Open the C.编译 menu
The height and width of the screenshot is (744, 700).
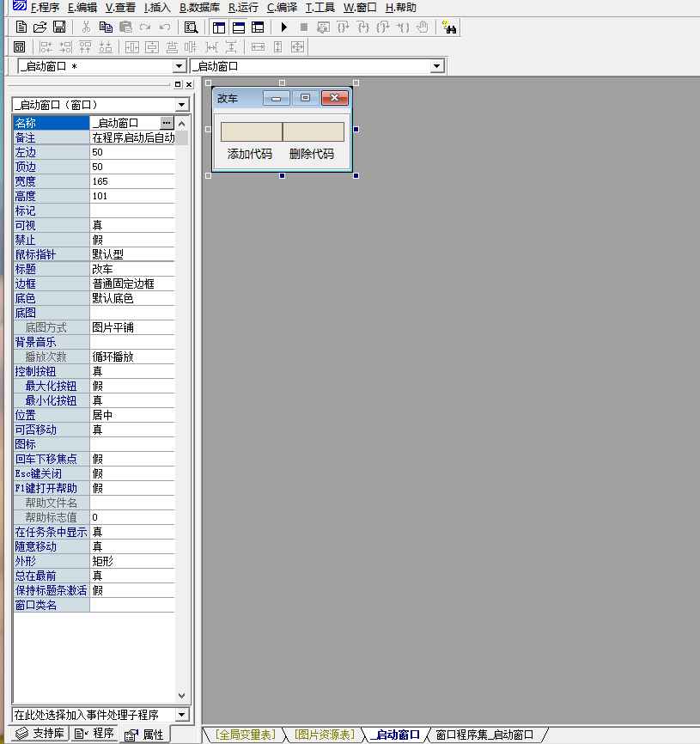point(282,8)
